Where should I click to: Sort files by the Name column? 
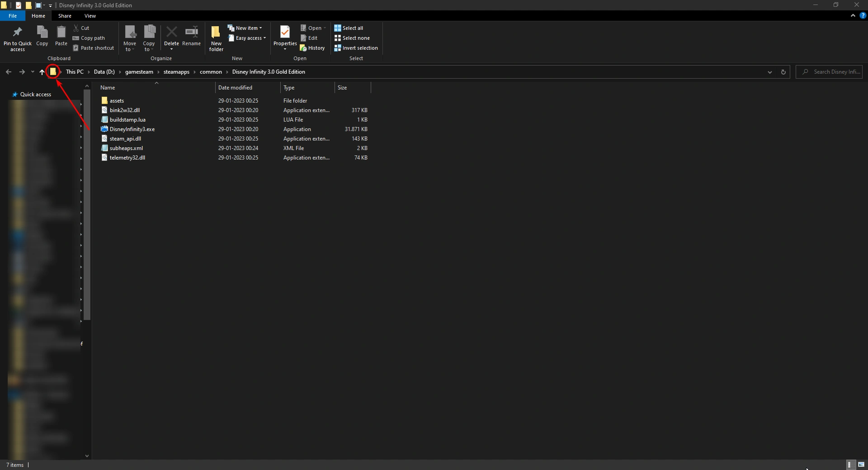point(156,88)
